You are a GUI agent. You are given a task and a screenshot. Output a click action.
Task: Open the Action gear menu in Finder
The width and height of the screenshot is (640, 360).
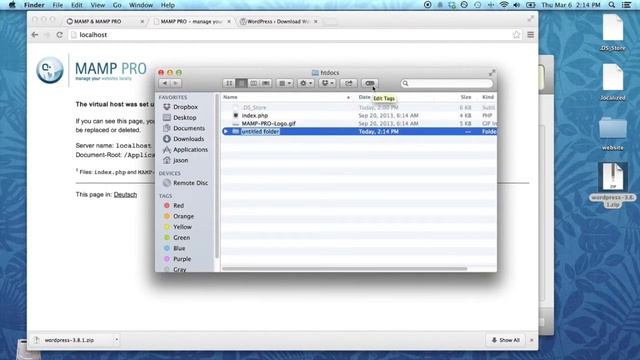coord(305,83)
